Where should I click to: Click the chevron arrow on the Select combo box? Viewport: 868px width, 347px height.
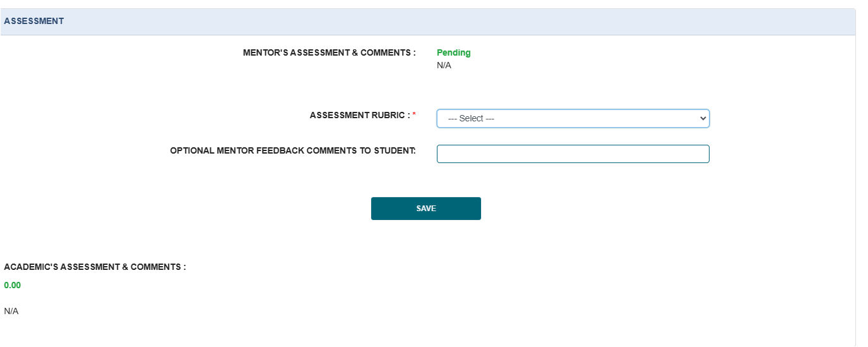tap(703, 118)
